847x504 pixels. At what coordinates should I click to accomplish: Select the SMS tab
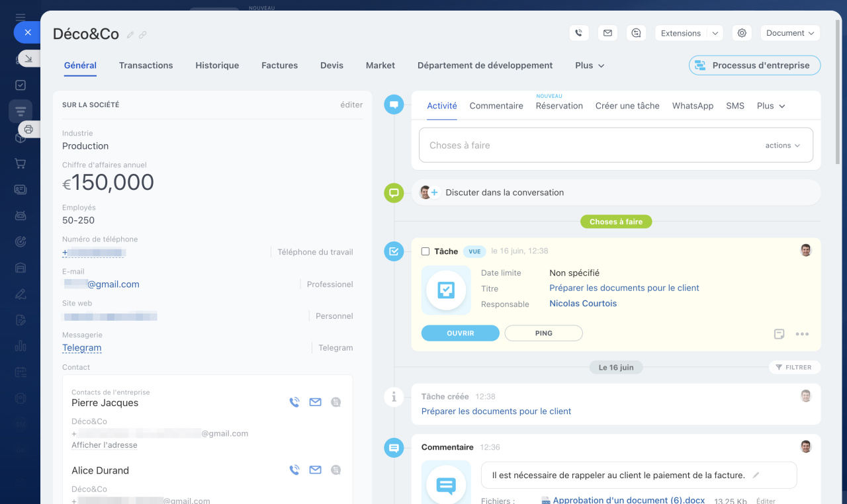(735, 106)
